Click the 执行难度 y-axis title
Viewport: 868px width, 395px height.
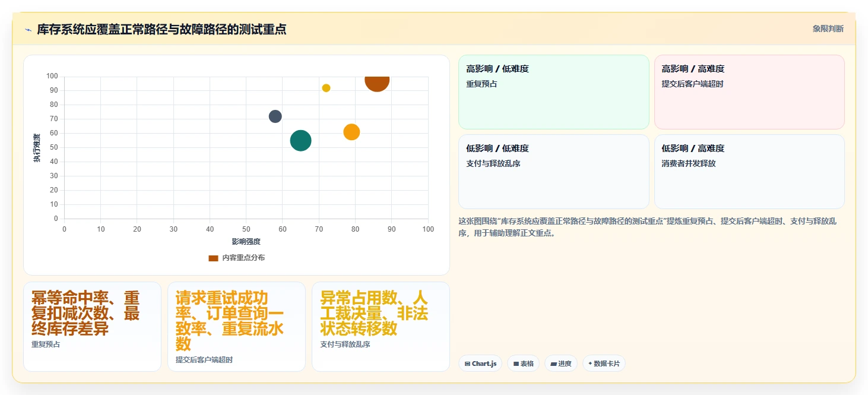click(x=37, y=148)
